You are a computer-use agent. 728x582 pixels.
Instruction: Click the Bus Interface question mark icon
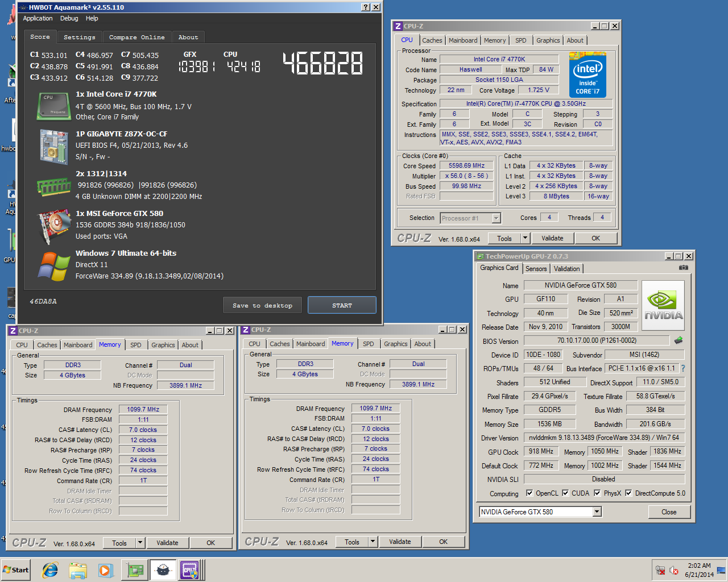click(x=683, y=368)
